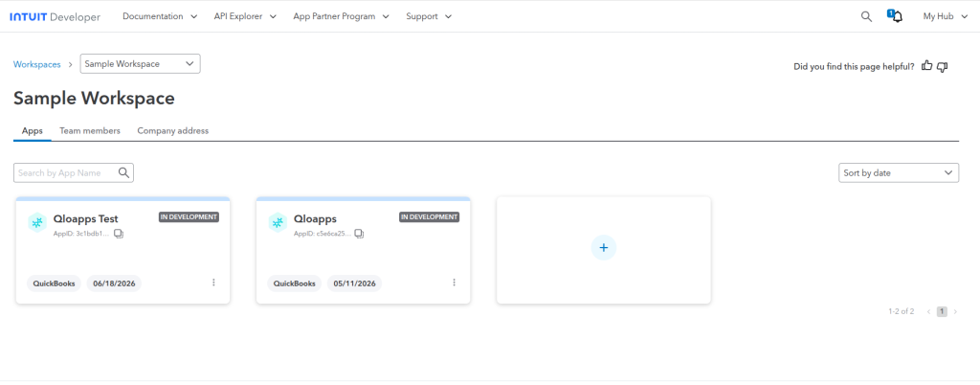Expand the Support menu
The height and width of the screenshot is (385, 980).
(429, 16)
